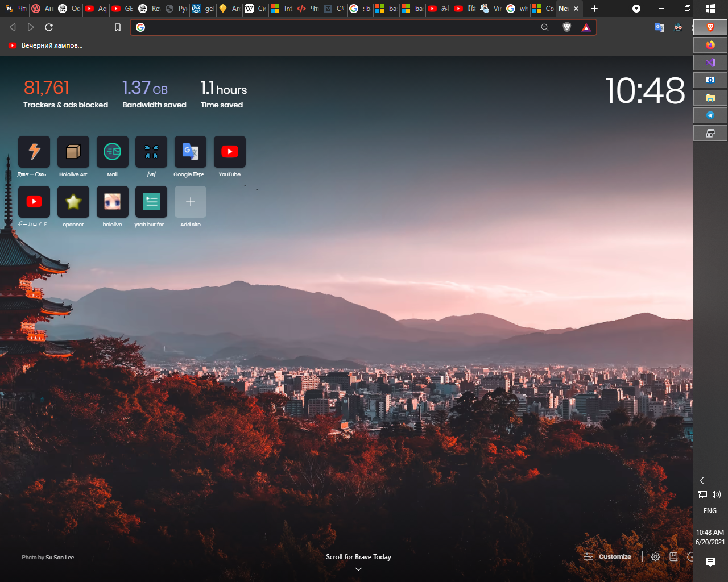Open Telegram from the taskbar

pos(710,115)
